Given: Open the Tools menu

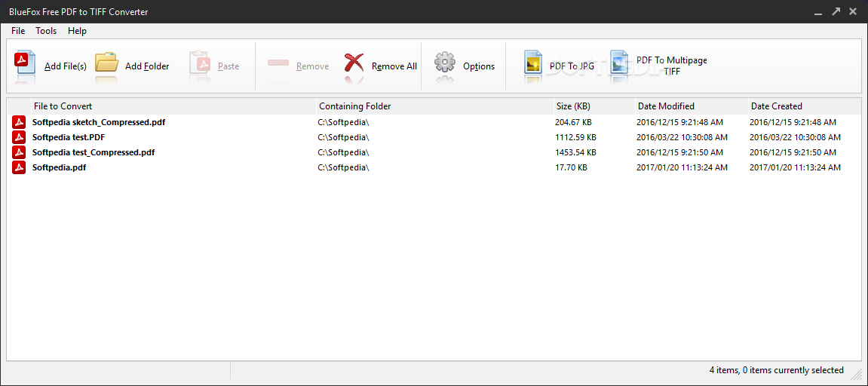Looking at the screenshot, I should [46, 31].
